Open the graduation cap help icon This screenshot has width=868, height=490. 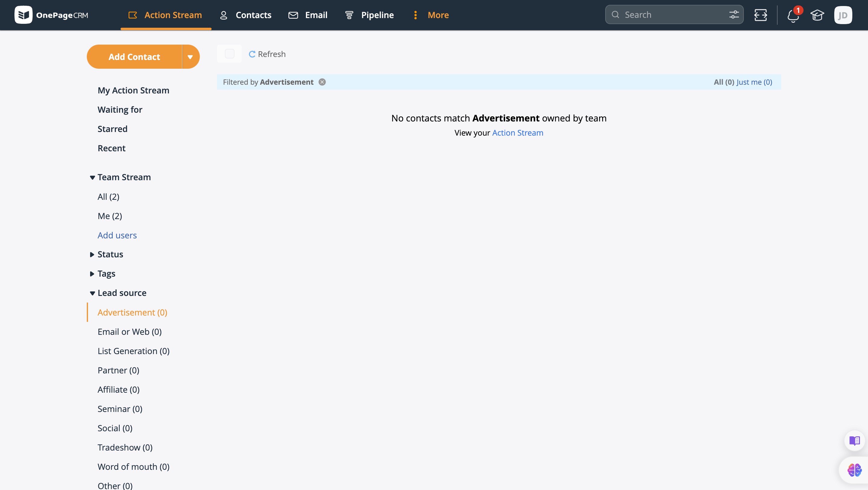coord(817,15)
